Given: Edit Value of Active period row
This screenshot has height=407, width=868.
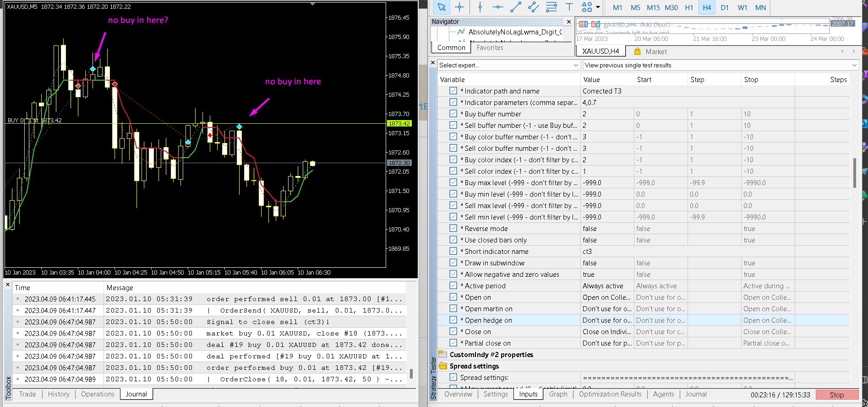Looking at the screenshot, I should (x=607, y=286).
